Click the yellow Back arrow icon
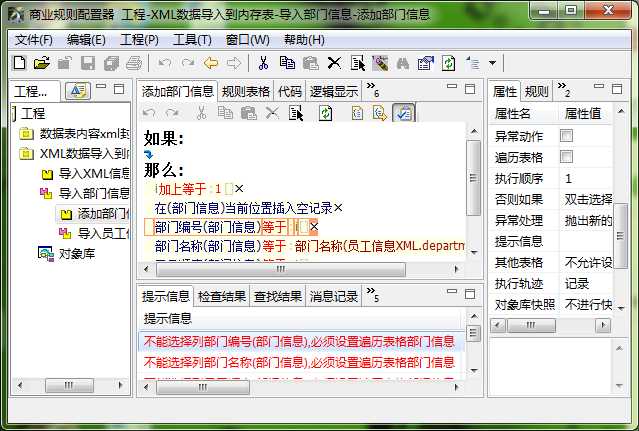 (x=211, y=63)
